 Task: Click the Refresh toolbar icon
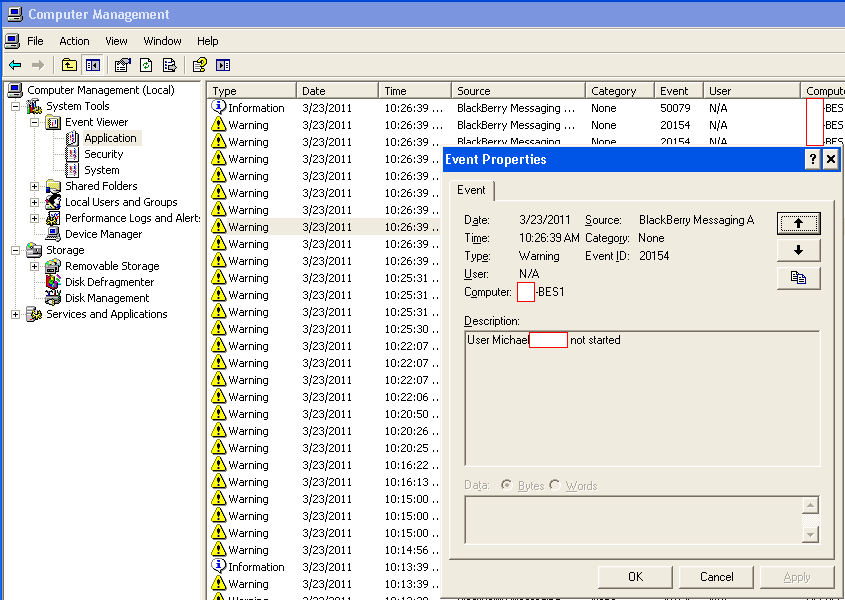pos(146,65)
